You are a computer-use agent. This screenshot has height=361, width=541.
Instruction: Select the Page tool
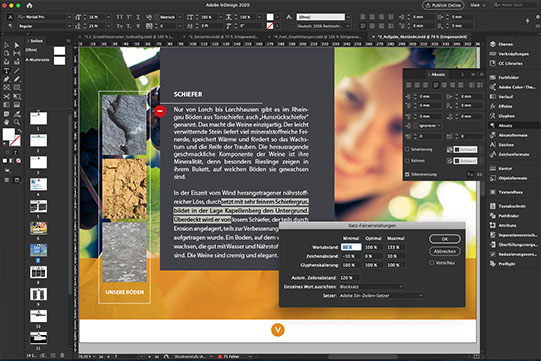click(7, 53)
